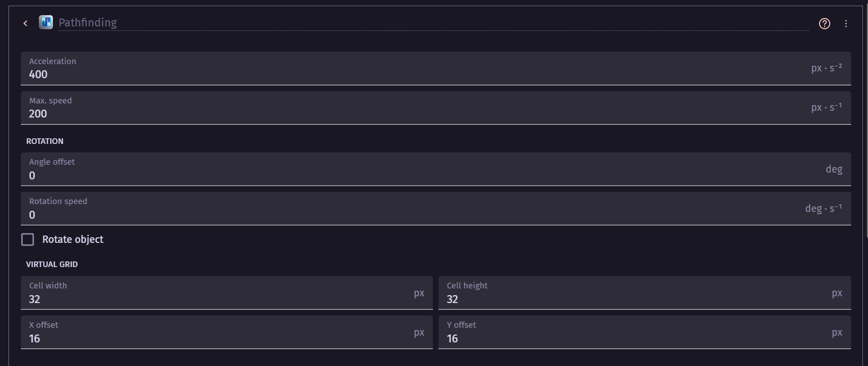Click the Pathfinding behavior icon
The height and width of the screenshot is (366, 868).
point(46,22)
